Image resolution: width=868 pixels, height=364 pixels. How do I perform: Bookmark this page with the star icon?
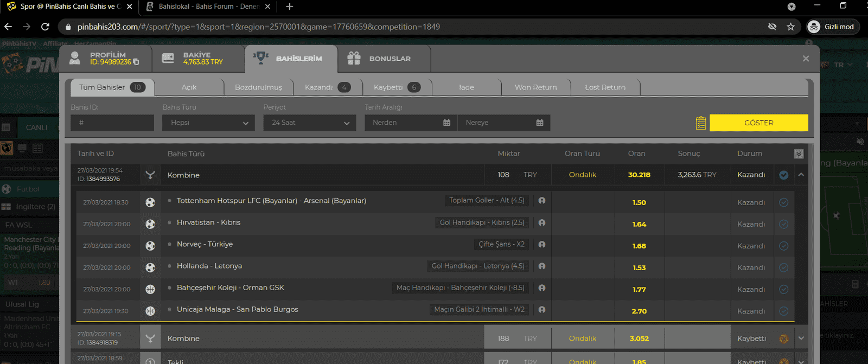[790, 27]
